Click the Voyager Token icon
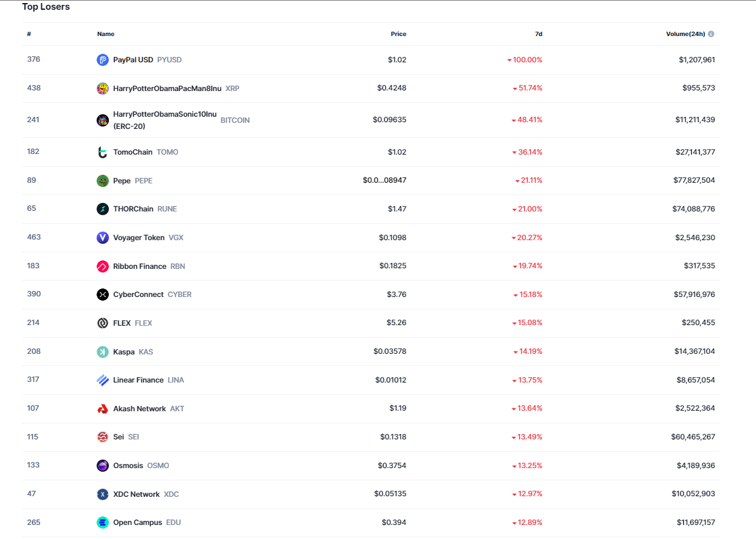The width and height of the screenshot is (756, 539). 103,238
